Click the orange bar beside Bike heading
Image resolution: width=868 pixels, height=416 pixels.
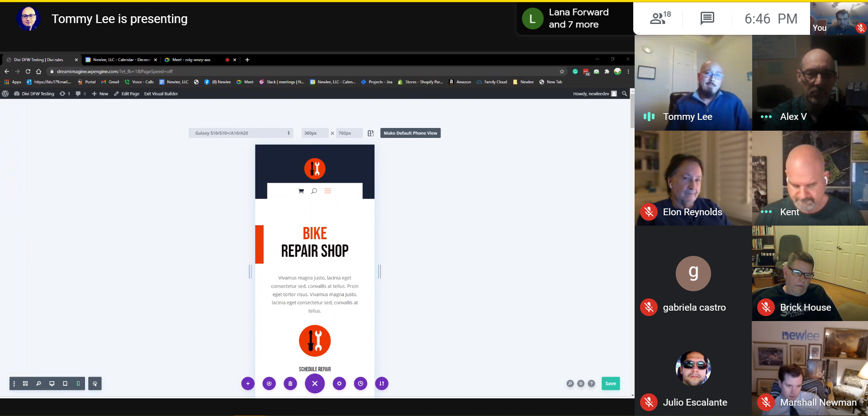point(259,244)
